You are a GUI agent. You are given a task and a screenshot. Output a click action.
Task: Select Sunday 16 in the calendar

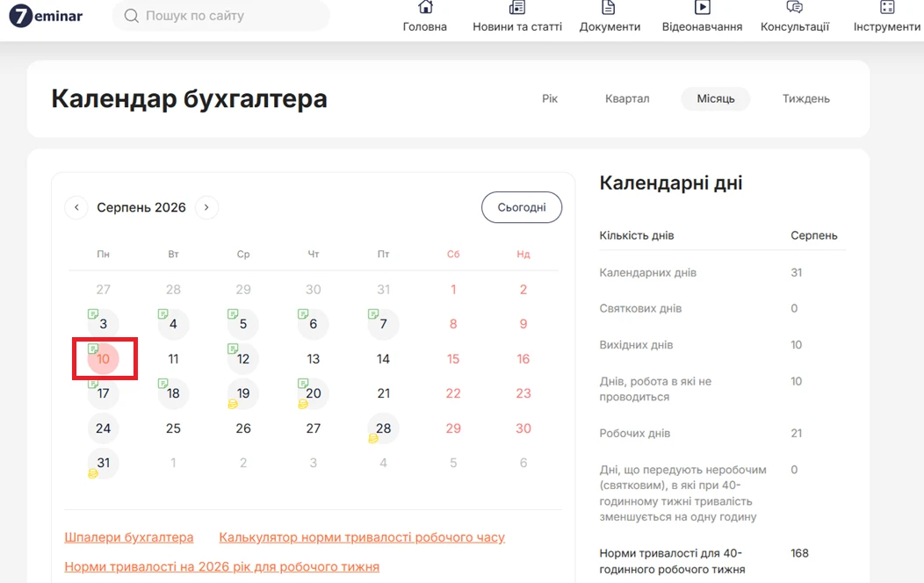click(523, 358)
